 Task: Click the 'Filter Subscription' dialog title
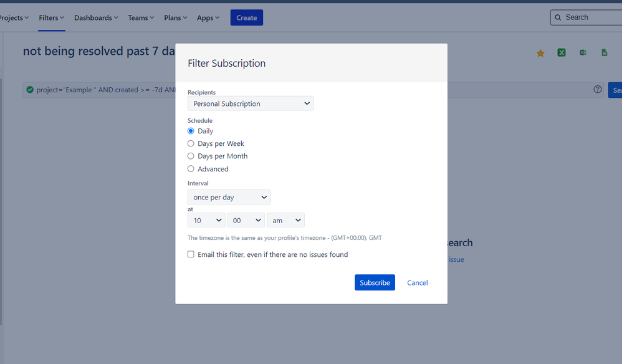click(226, 64)
